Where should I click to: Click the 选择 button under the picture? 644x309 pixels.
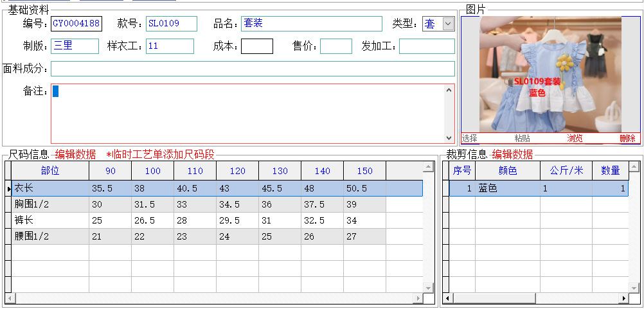pyautogui.click(x=470, y=138)
